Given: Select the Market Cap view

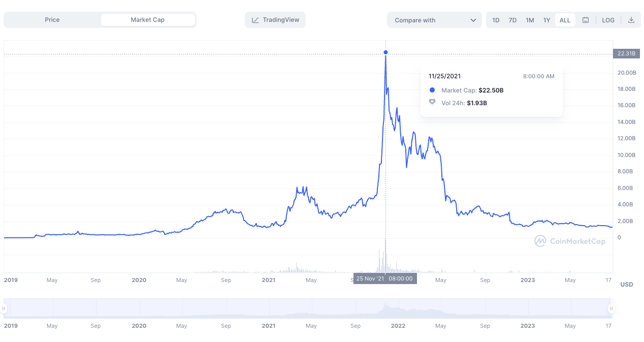Looking at the screenshot, I should [148, 19].
